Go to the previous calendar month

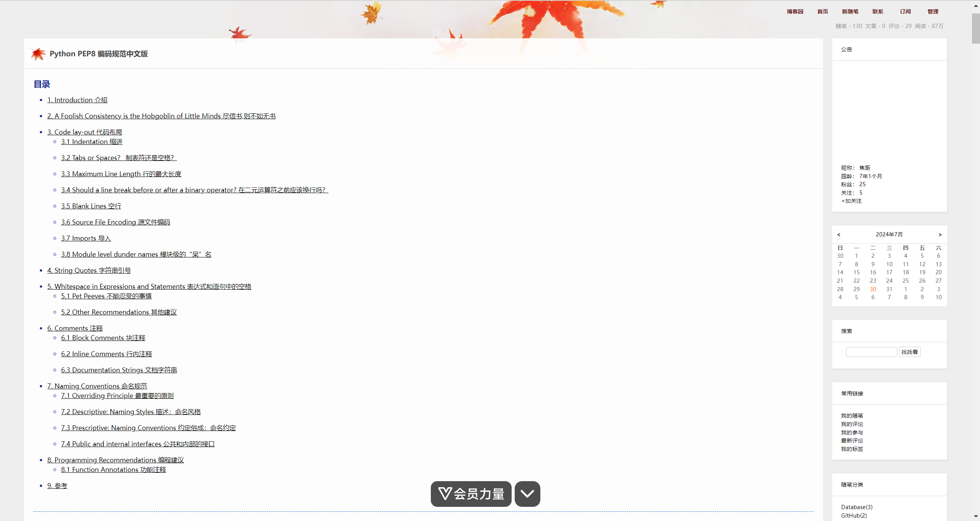coord(839,234)
